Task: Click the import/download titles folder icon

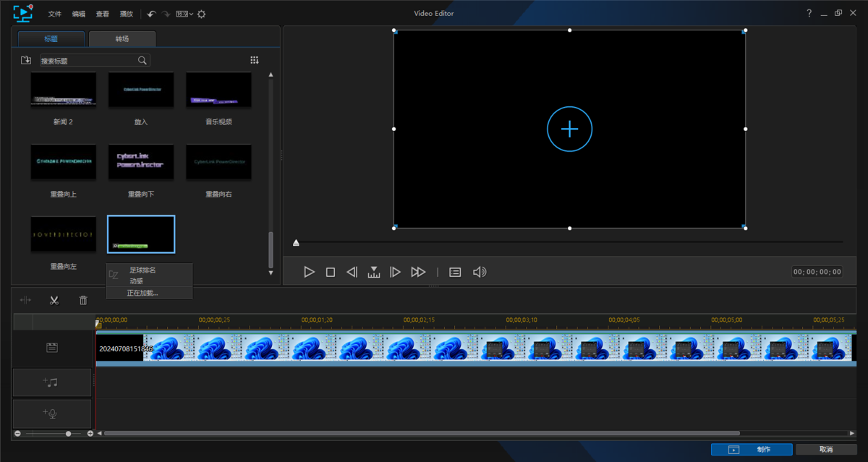Action: coord(26,61)
